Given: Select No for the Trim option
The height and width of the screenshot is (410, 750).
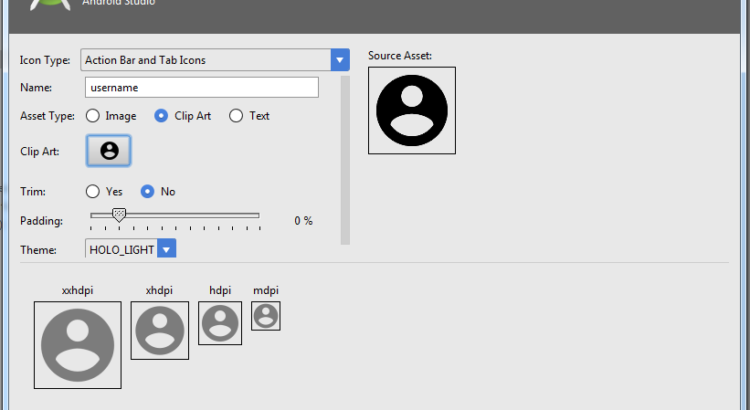Looking at the screenshot, I should pos(147,191).
